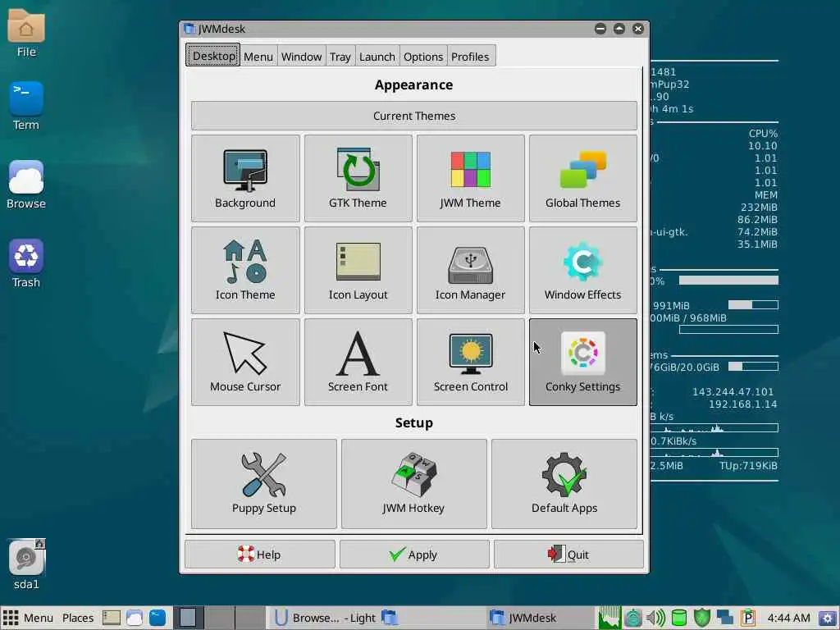Open the JWM Theme selector
Viewport: 840px width, 630px height.
[470, 178]
